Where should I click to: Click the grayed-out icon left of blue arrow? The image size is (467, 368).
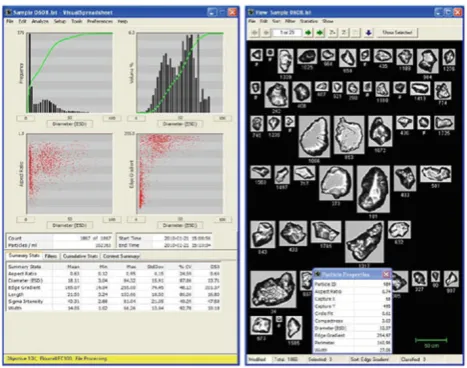coord(356,33)
